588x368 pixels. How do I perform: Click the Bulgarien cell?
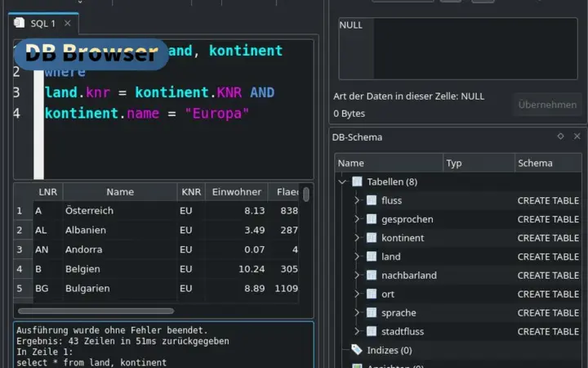pyautogui.click(x=120, y=289)
